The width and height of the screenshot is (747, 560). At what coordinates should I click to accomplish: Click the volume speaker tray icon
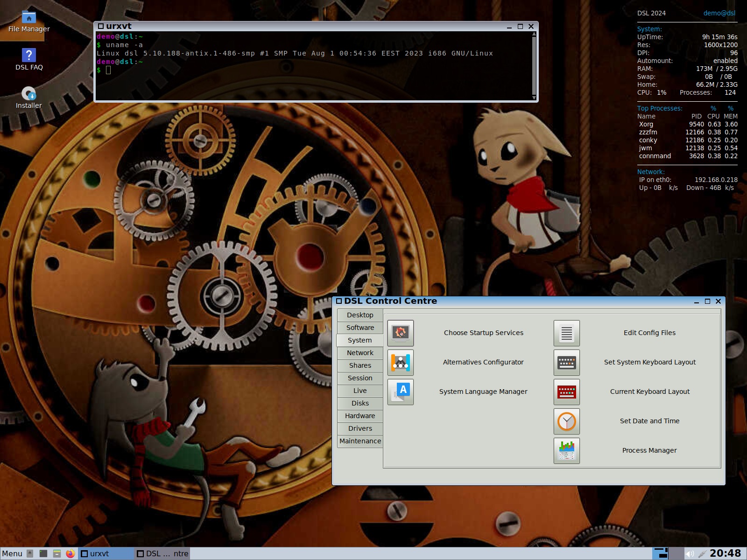pos(690,553)
